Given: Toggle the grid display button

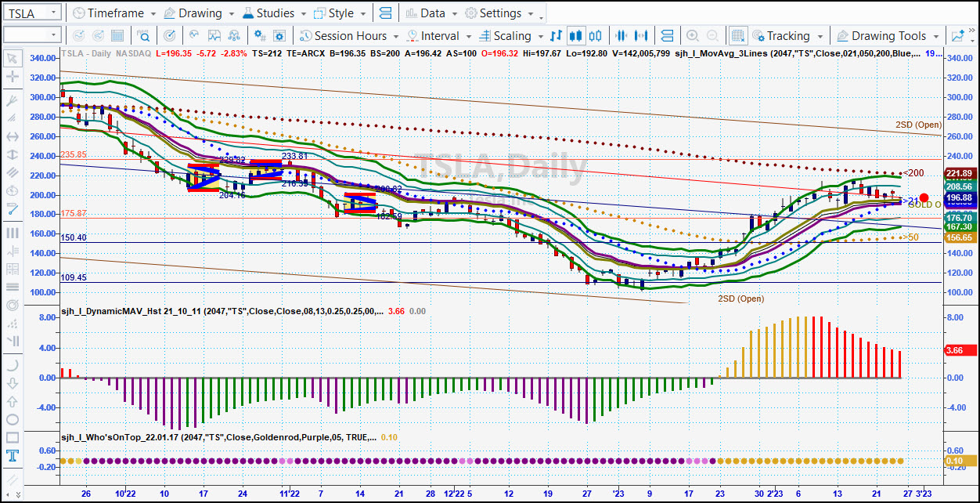Looking at the screenshot, I should [x=737, y=35].
